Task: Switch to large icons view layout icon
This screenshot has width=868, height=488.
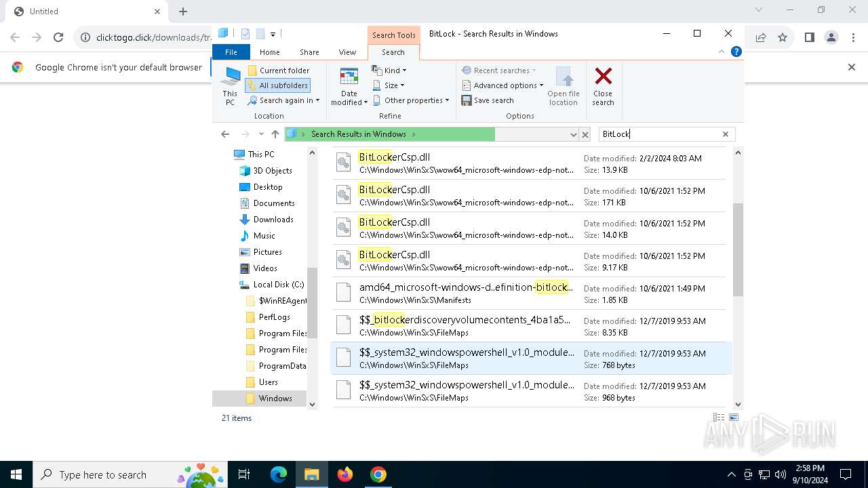Action: [733, 418]
